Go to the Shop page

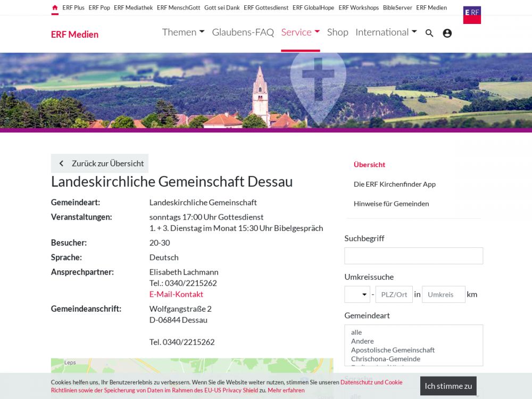[x=337, y=32]
